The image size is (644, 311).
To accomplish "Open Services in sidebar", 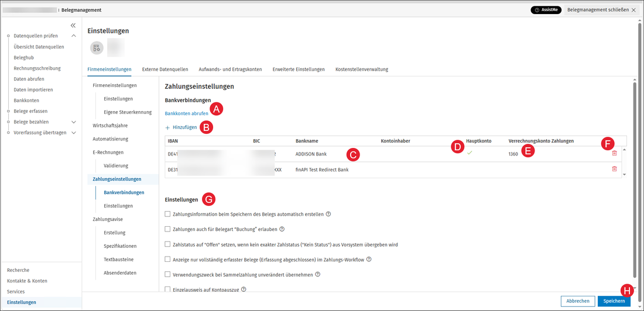I will pyautogui.click(x=16, y=291).
